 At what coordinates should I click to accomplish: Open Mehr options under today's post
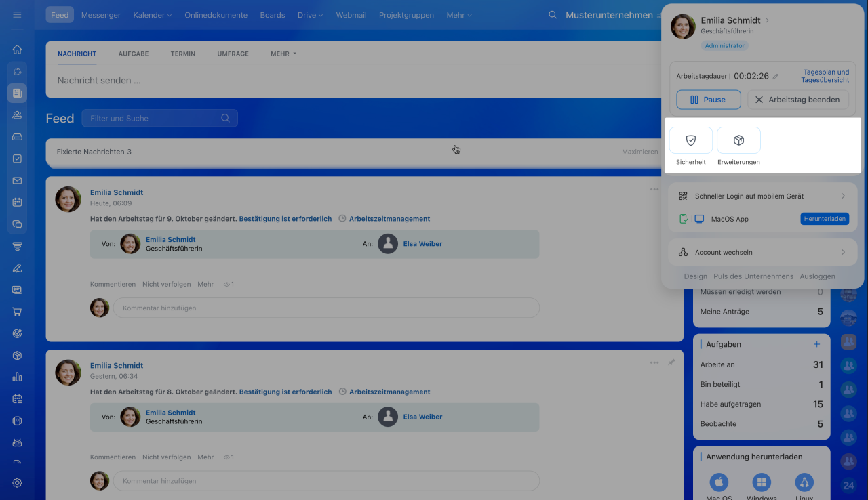tap(205, 285)
